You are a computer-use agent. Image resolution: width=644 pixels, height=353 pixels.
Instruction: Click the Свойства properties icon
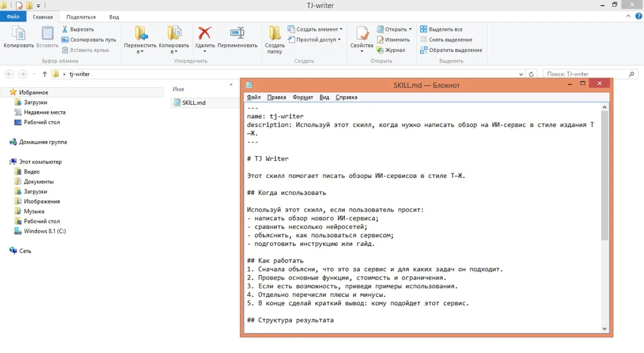point(362,33)
